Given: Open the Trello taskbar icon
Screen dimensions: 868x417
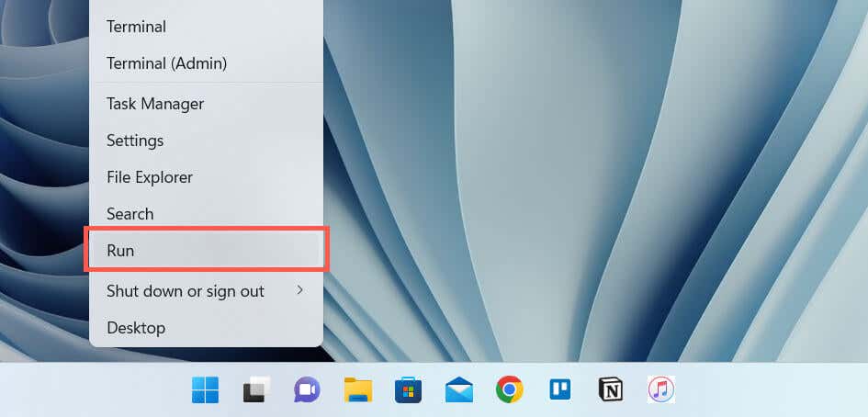Looking at the screenshot, I should tap(559, 389).
